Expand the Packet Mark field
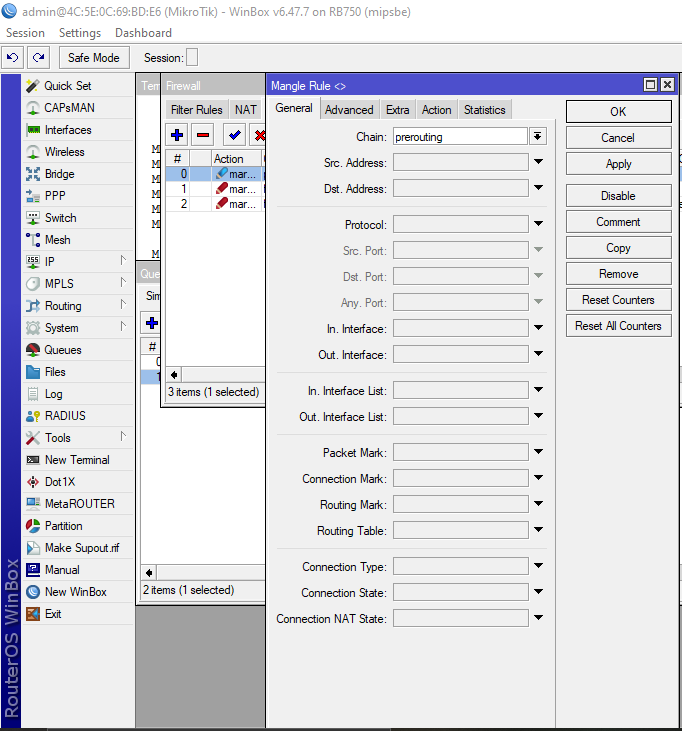 [538, 452]
